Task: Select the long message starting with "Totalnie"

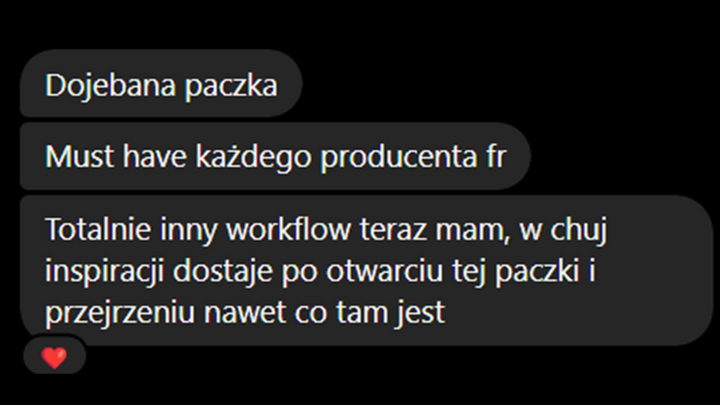Action: coord(366,270)
